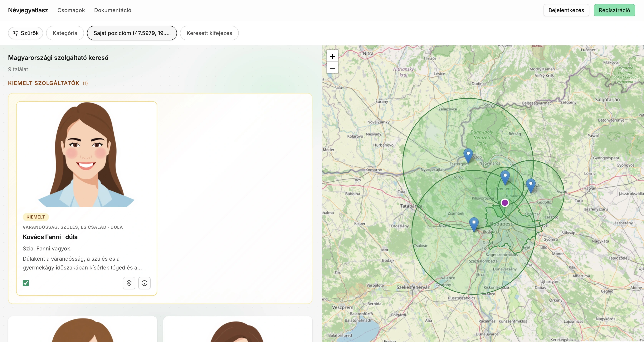644x342 pixels.
Task: Click the Székesfehérvár label on the map
Action: (413, 287)
